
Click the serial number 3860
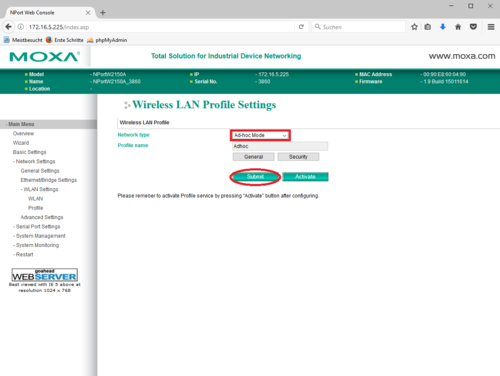(264, 82)
